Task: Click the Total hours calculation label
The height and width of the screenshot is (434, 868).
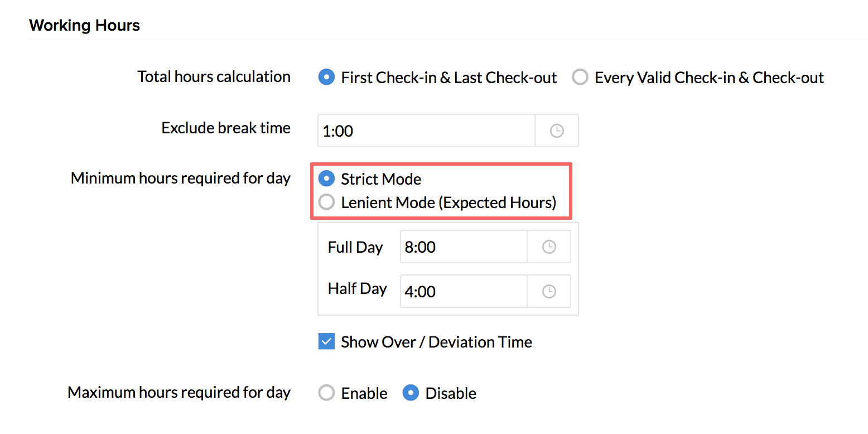Action: (x=214, y=77)
